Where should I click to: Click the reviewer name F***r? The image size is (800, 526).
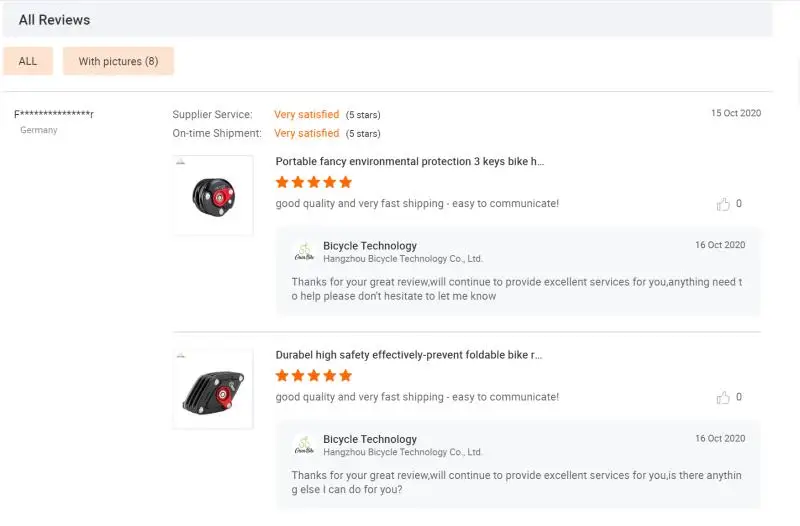pos(54,114)
